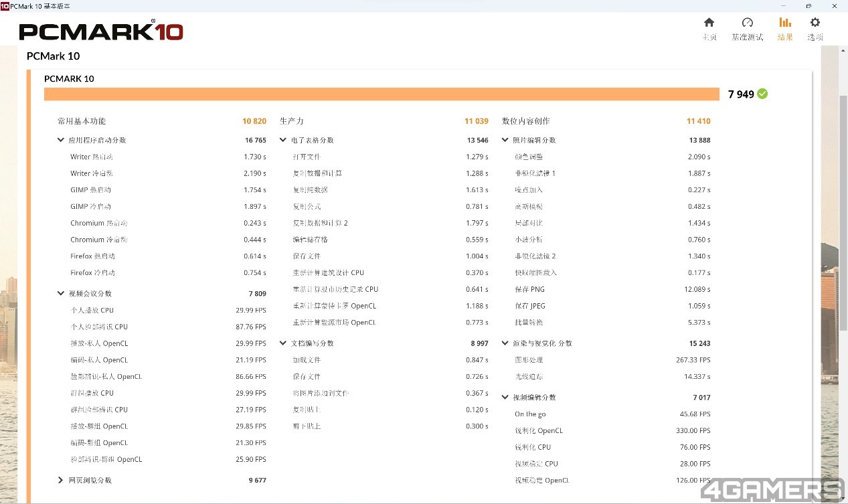848x504 pixels.
Task: Select the On the go row
Action: (x=612, y=414)
